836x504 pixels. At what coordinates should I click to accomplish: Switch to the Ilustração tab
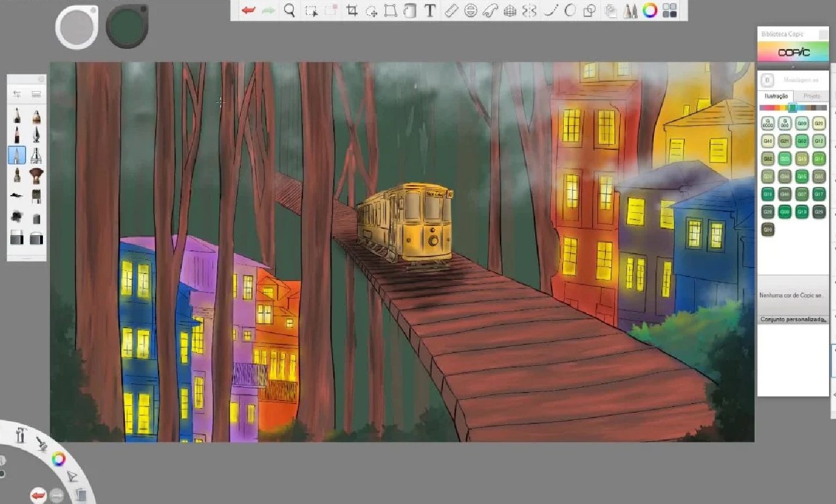[776, 96]
